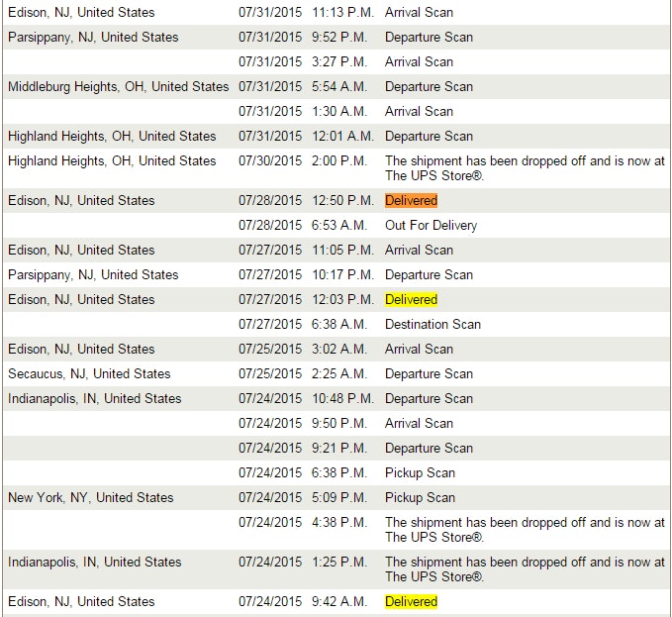This screenshot has height=617, width=672.
Task: Select Pickup Scan in the 6:38 P.M. row
Action: [x=420, y=472]
